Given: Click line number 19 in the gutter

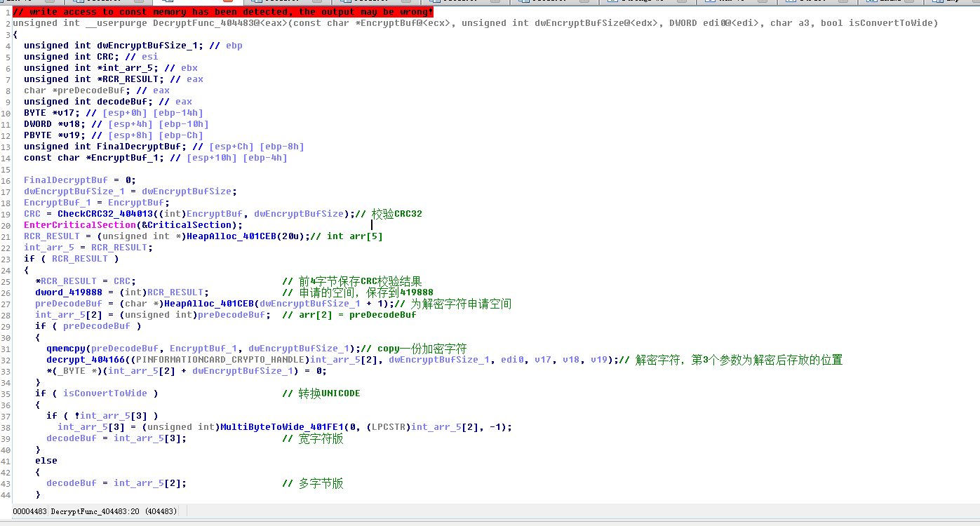Looking at the screenshot, I should pyautogui.click(x=6, y=214).
